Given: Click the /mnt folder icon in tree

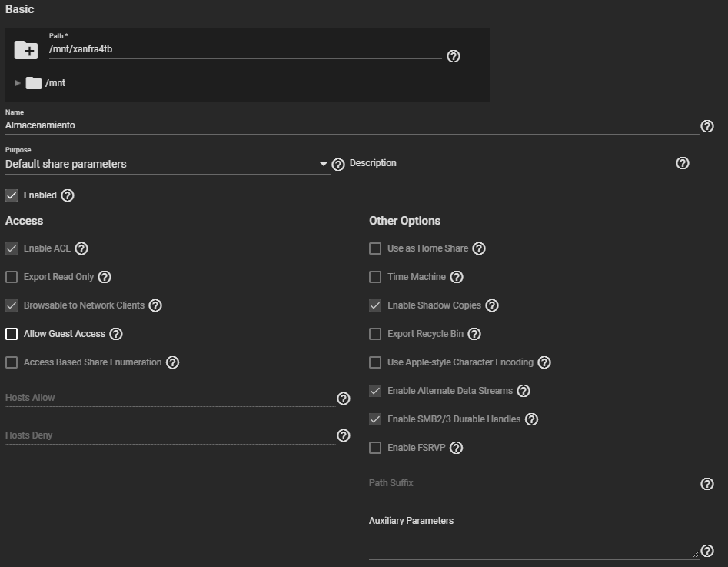Looking at the screenshot, I should (x=33, y=83).
